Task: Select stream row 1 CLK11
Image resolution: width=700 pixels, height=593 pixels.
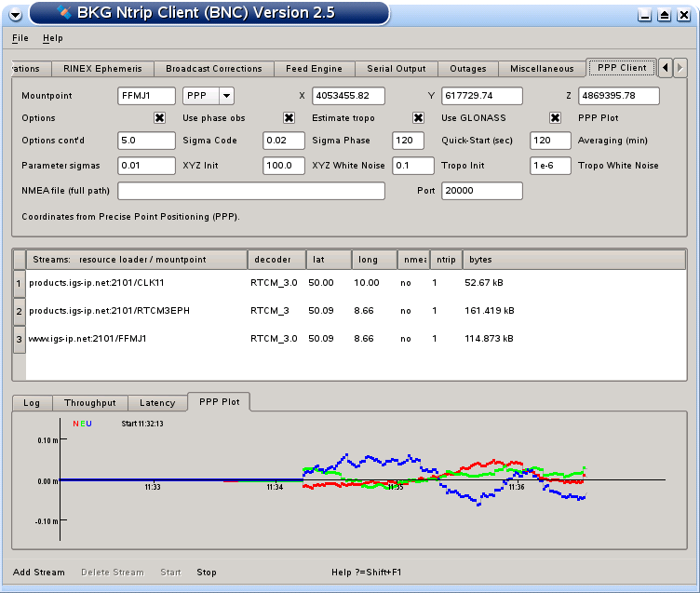Action: point(96,282)
